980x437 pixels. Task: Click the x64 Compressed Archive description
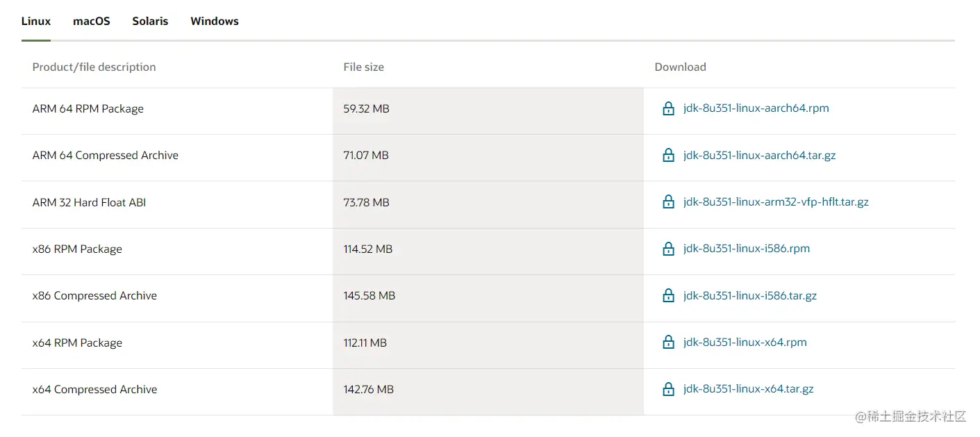click(x=94, y=389)
